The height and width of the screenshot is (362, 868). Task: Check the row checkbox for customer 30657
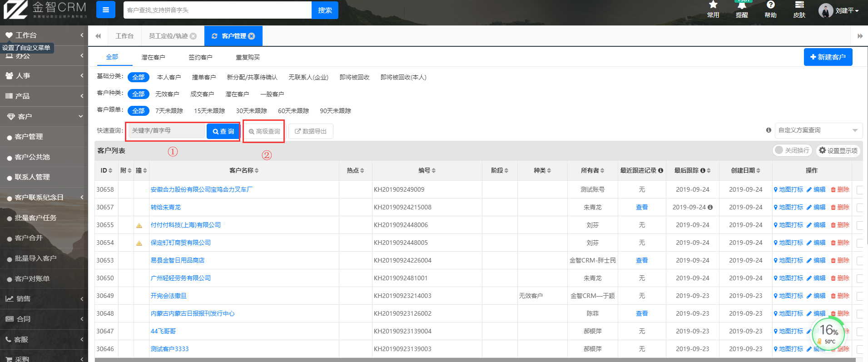coord(859,208)
